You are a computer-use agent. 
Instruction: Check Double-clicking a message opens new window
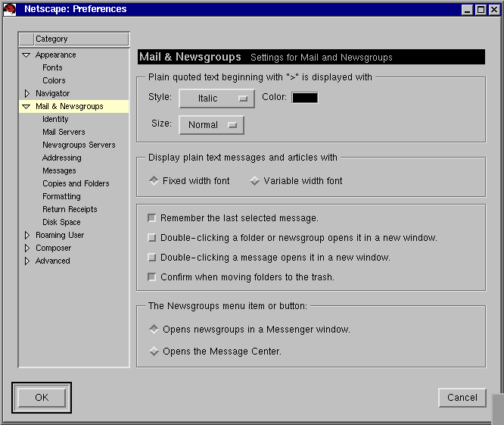click(152, 258)
